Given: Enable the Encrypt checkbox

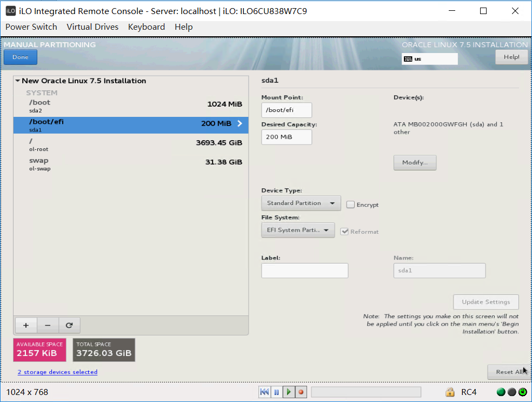Looking at the screenshot, I should pos(350,205).
